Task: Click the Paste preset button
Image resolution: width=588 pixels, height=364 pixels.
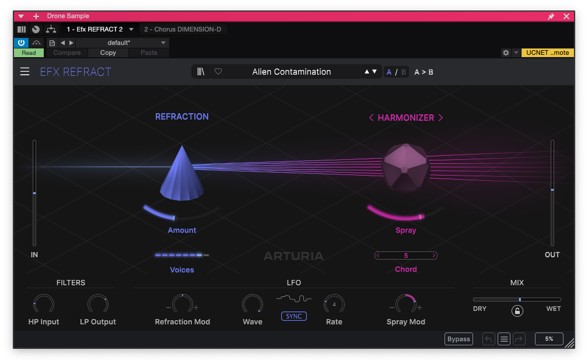Action: click(149, 53)
